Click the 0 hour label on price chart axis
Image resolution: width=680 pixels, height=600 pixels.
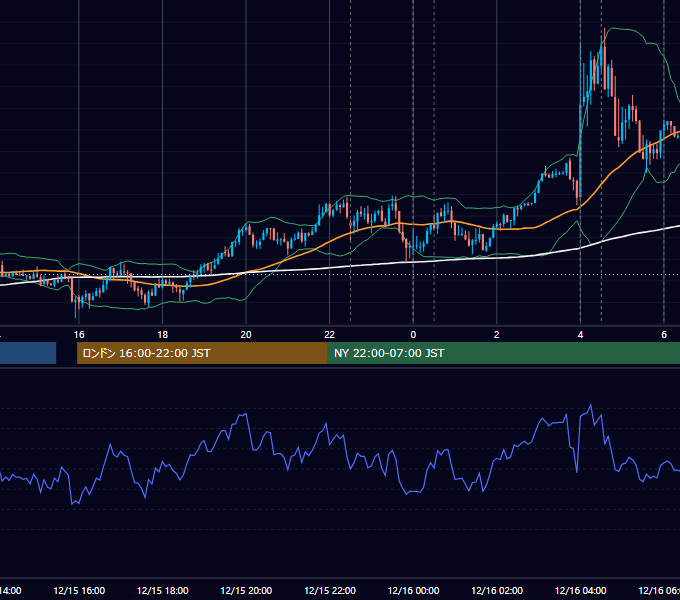click(413, 334)
